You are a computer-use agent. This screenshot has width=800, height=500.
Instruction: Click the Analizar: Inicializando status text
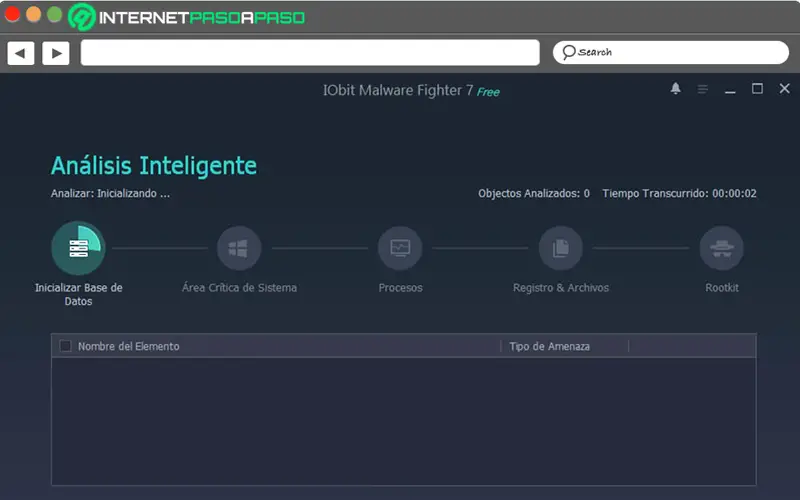(x=110, y=193)
